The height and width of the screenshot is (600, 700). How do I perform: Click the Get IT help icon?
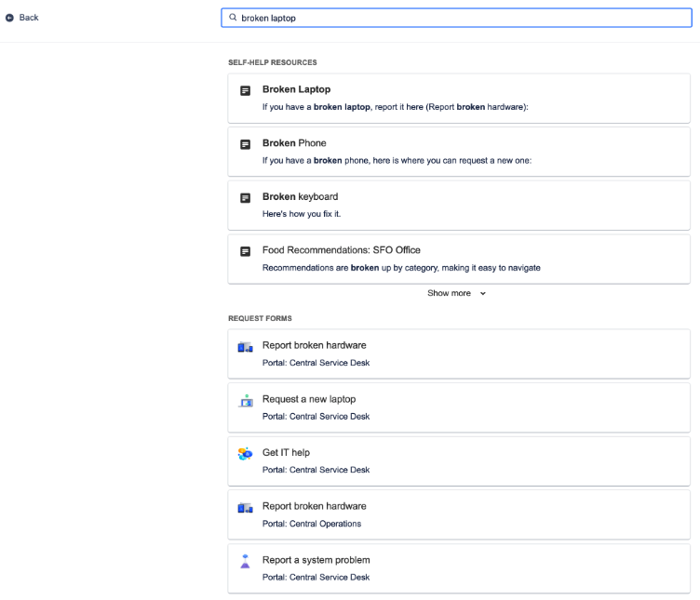pos(245,454)
